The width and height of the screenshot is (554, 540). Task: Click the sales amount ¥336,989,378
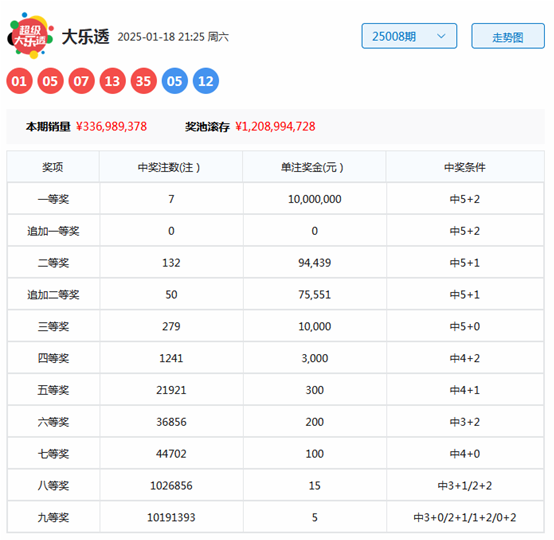[x=112, y=127]
